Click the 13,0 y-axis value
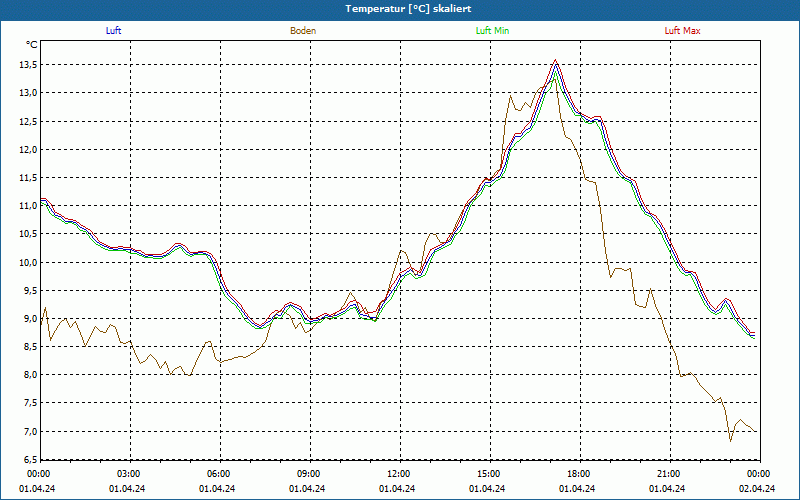This screenshot has height=500, width=800. [x=28, y=93]
